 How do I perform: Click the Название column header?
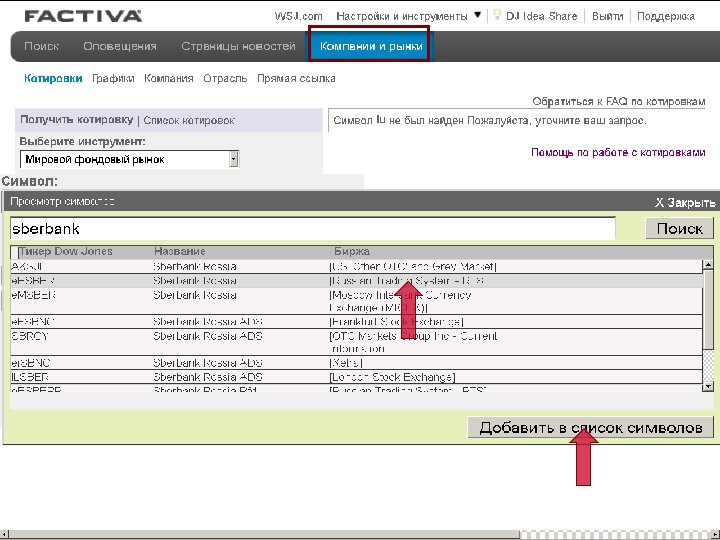(x=180, y=252)
